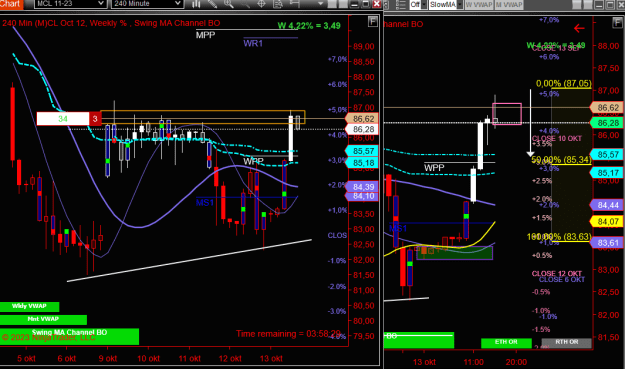This screenshot has width=625, height=369.
Task: Select the MS1 label on left chart
Action: point(205,203)
